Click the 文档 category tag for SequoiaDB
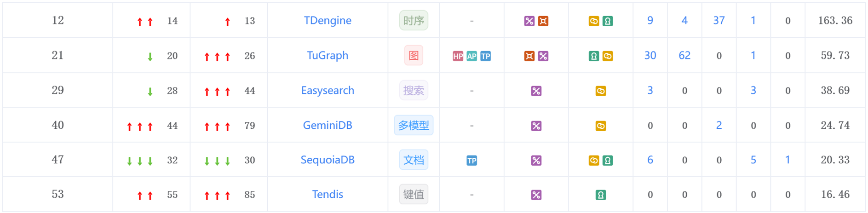Image resolution: width=868 pixels, height=213 pixels. (414, 160)
